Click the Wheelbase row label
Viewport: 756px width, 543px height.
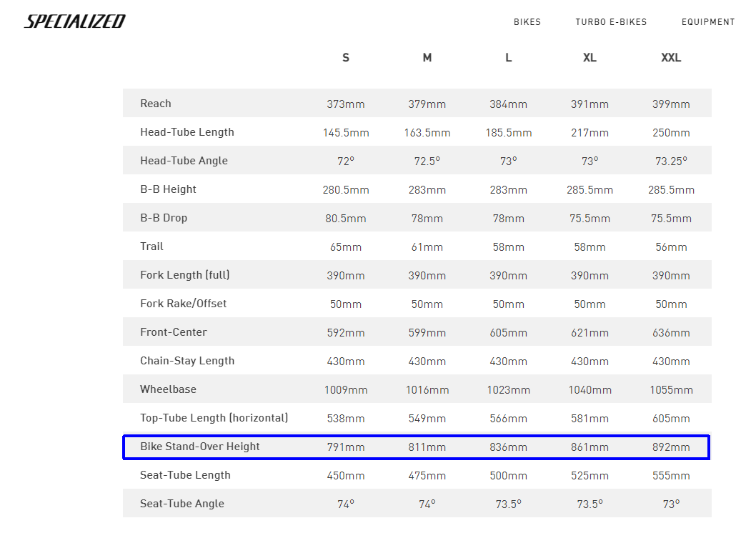pos(168,389)
